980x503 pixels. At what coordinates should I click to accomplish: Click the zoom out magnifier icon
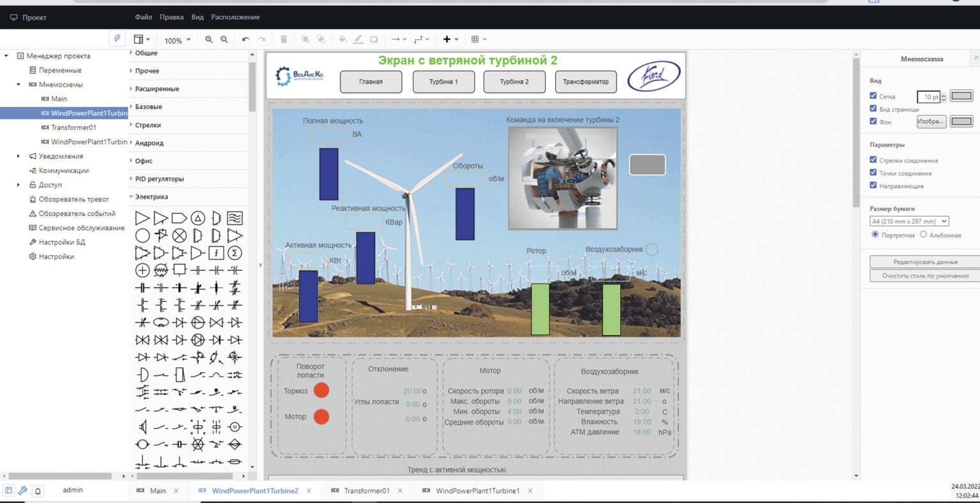point(224,40)
